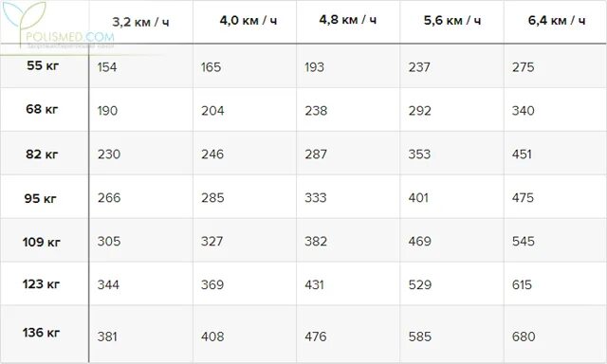The image size is (607, 364).
Task: Click the 82 кг row label
Action: click(42, 155)
